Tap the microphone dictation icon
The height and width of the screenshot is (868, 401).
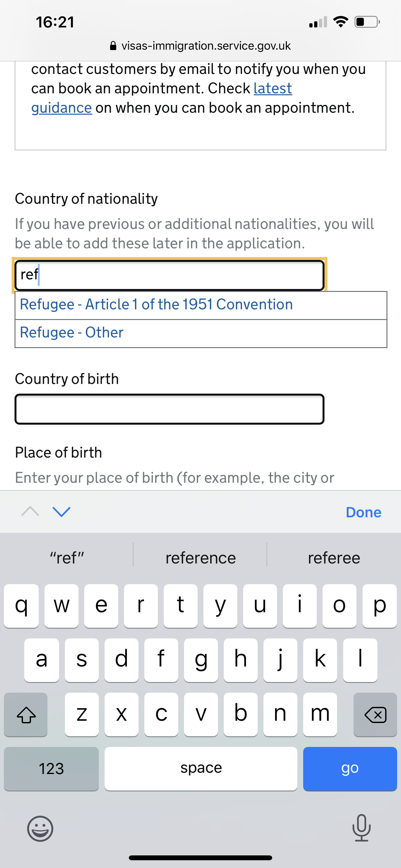[x=361, y=828]
